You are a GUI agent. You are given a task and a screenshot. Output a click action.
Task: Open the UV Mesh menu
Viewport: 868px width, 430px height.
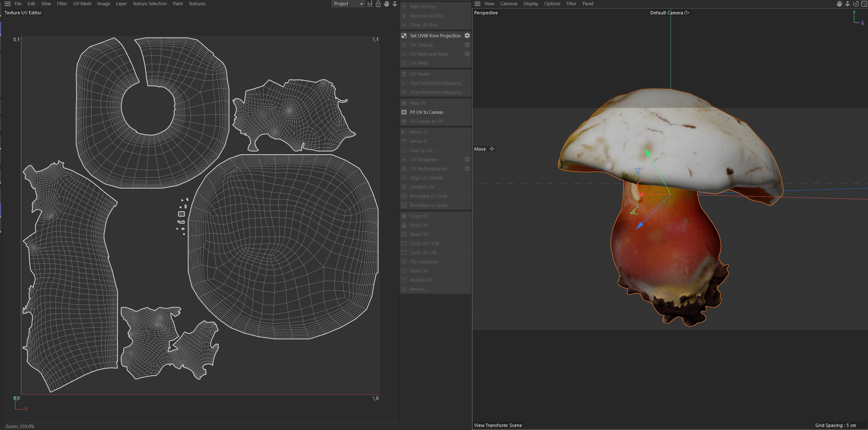(x=82, y=4)
